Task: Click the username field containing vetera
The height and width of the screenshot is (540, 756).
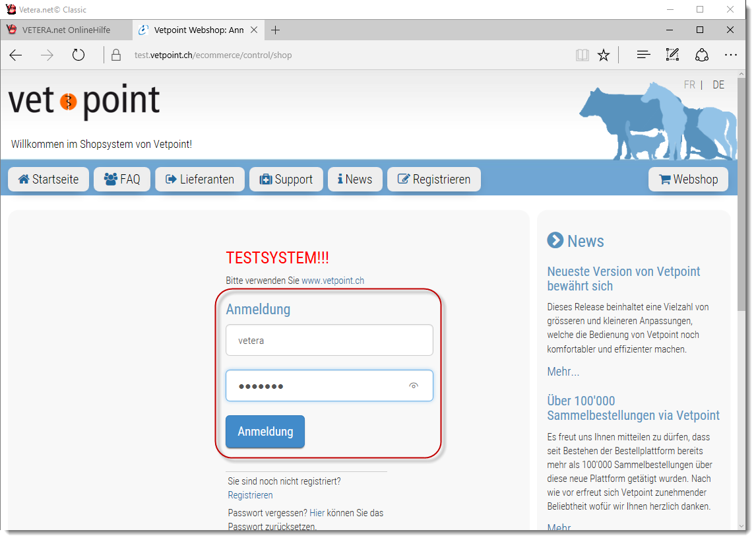Action: tap(329, 341)
